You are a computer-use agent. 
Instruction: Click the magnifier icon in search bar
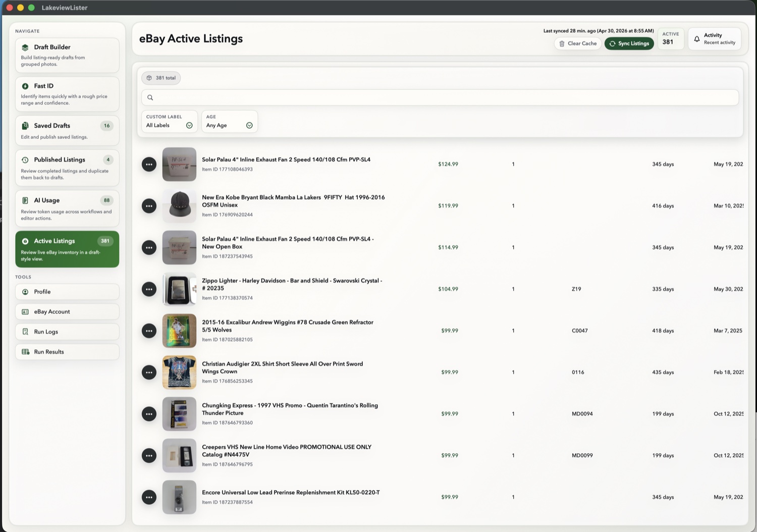click(x=150, y=97)
